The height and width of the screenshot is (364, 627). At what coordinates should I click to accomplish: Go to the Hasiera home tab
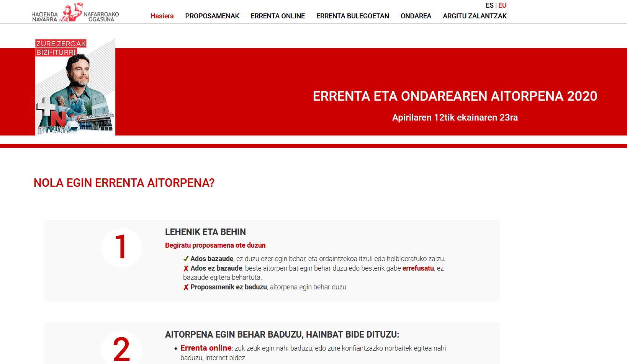click(x=162, y=16)
